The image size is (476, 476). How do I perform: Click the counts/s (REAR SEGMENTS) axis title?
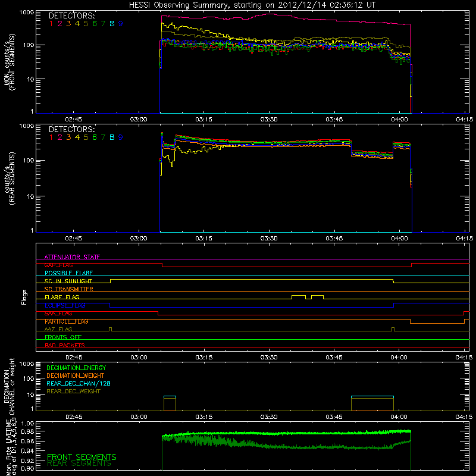coord(9,178)
